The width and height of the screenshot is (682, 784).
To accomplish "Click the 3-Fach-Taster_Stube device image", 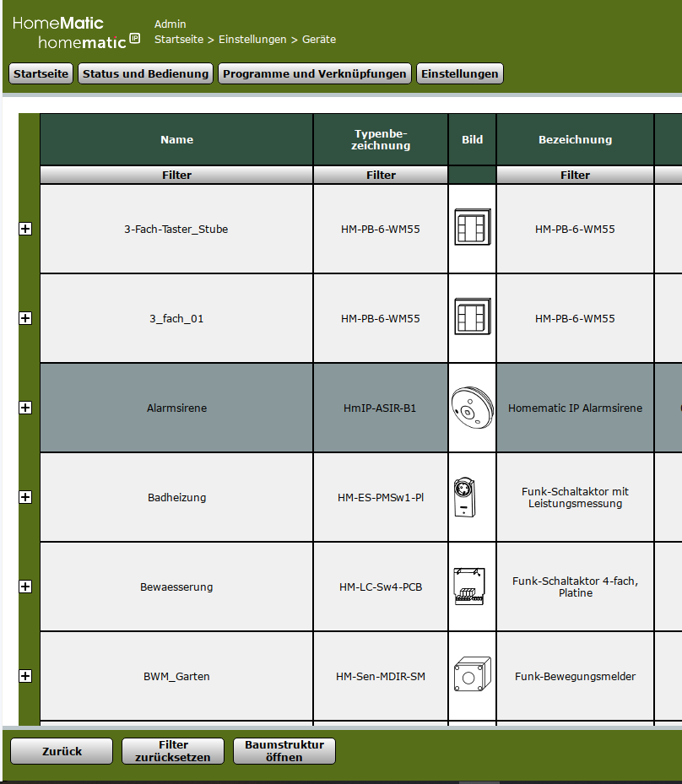I will (x=473, y=227).
